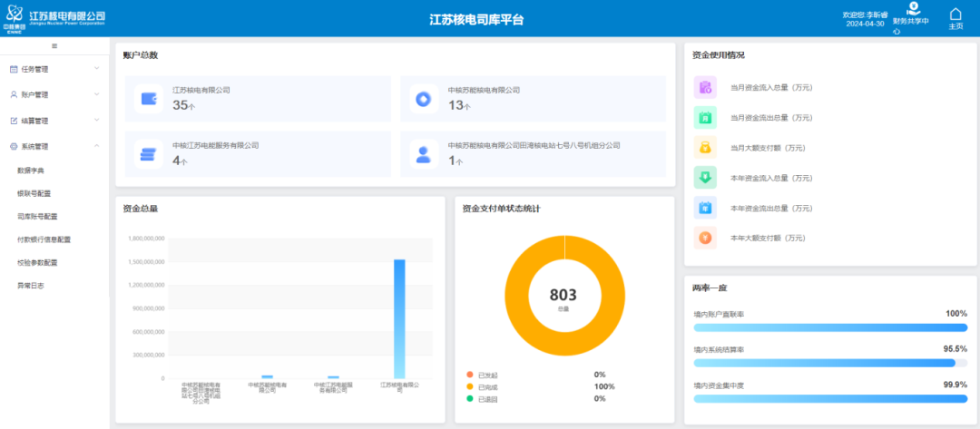This screenshot has height=429, width=980.
Task: Open the 异常日志 page link
Action: pos(31,285)
